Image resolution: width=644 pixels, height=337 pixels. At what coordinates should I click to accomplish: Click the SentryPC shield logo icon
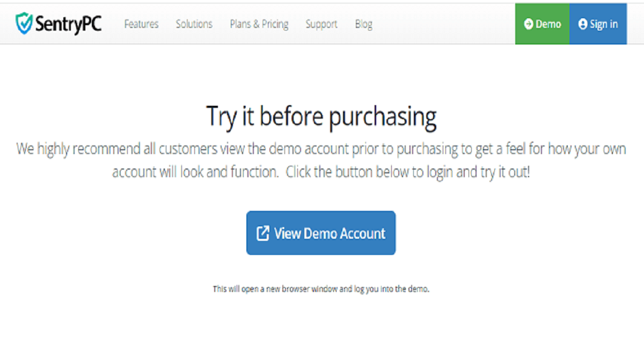coord(25,24)
